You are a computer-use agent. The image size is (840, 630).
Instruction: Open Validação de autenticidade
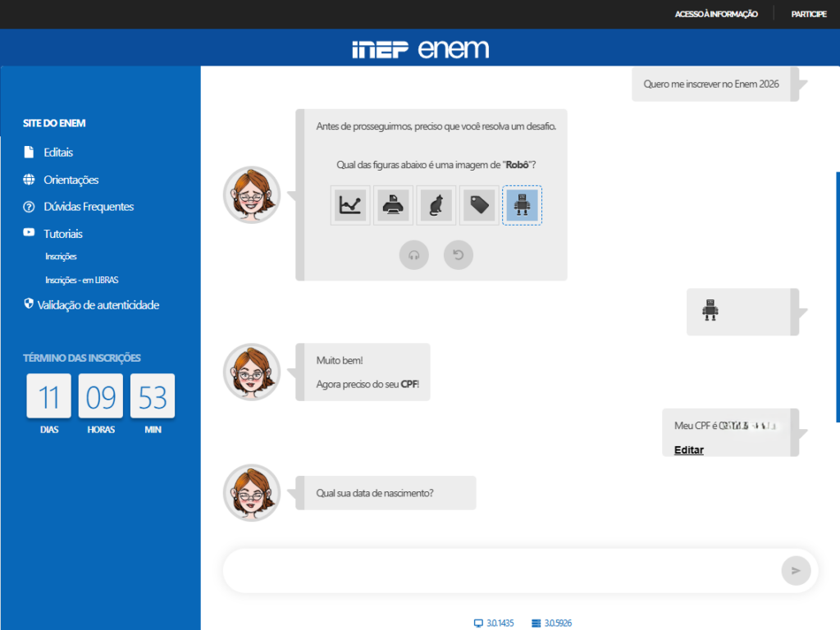pyautogui.click(x=98, y=305)
